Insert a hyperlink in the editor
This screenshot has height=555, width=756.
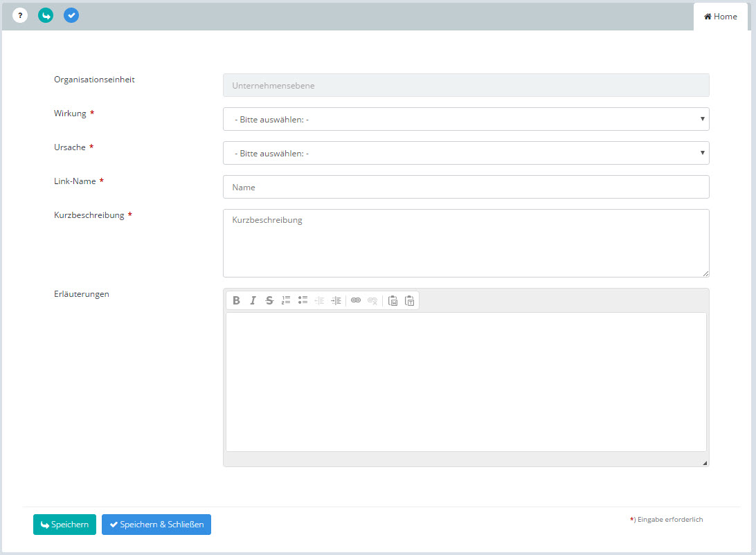(x=356, y=300)
